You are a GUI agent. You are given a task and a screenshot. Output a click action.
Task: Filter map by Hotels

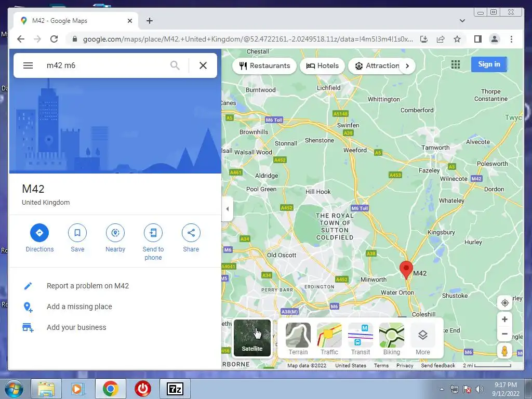point(322,66)
